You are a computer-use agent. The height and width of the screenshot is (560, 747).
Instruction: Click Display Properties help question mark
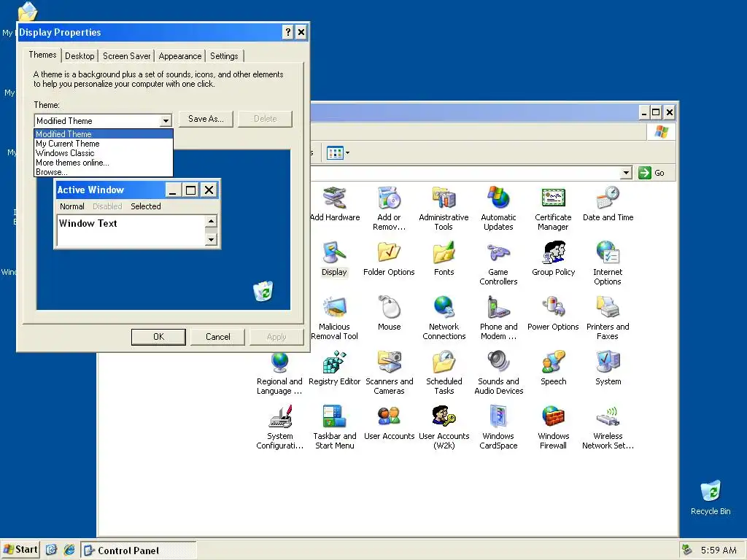(287, 32)
